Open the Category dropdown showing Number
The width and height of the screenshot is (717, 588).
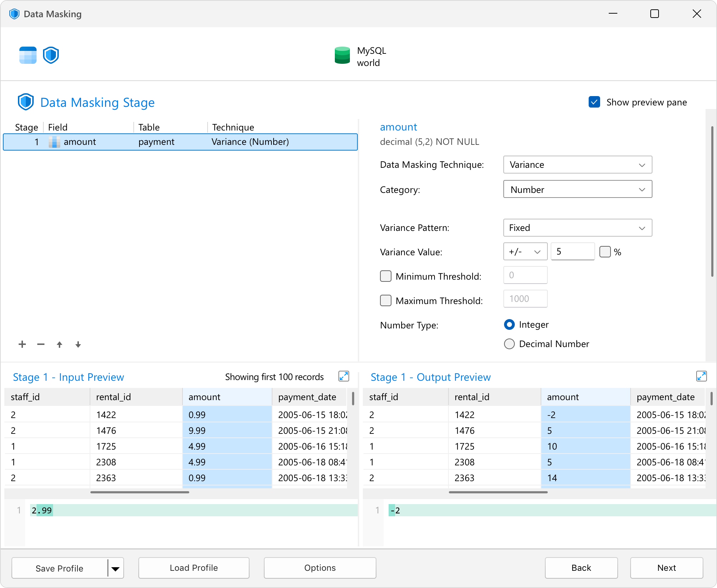point(578,189)
